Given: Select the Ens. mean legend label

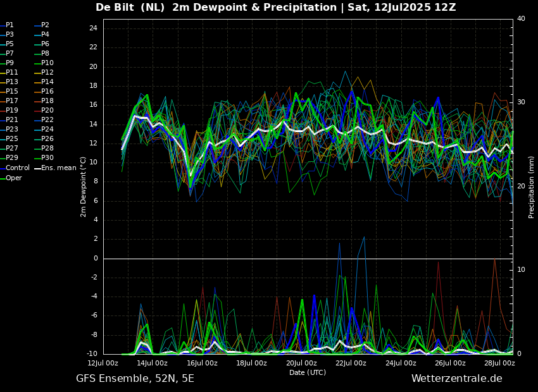Looking at the screenshot, I should pos(59,168).
